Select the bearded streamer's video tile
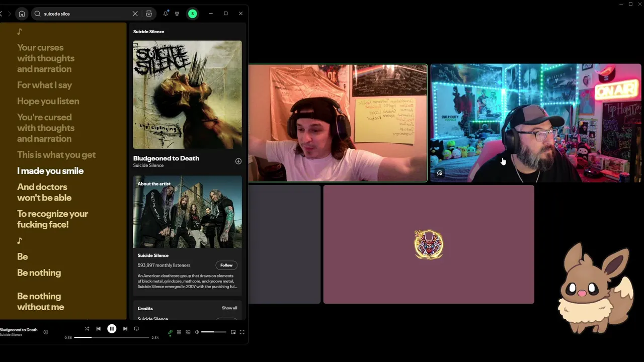The width and height of the screenshot is (644, 362). click(536, 123)
